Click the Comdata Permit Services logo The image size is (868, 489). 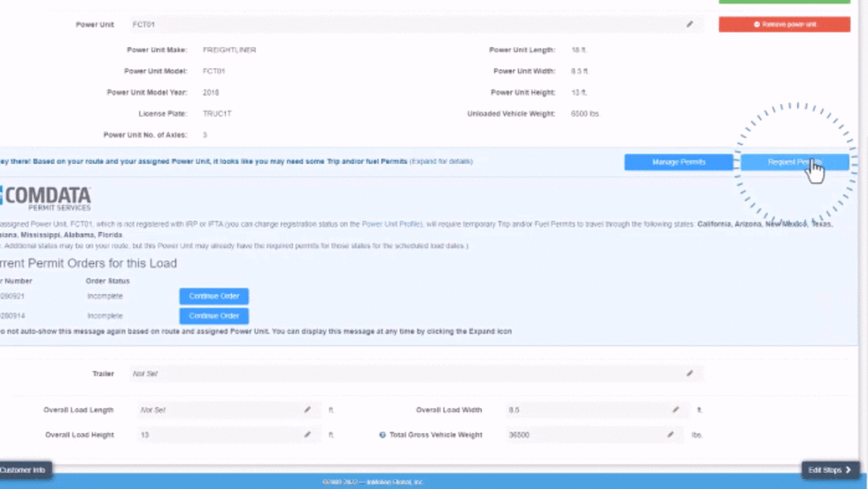(44, 198)
